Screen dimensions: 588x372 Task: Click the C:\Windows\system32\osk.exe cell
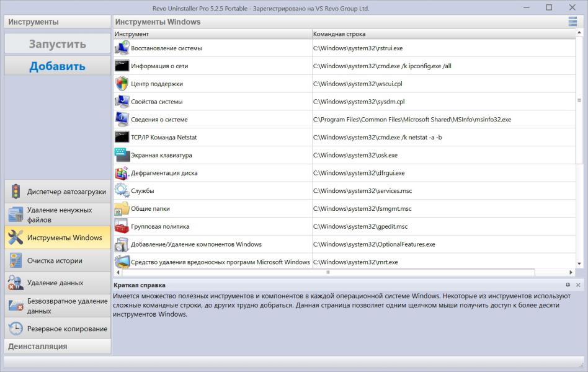coord(444,155)
